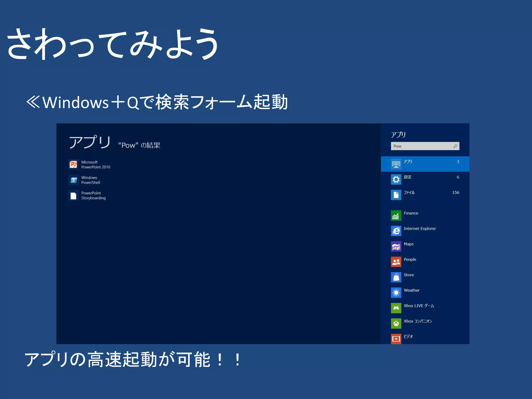Screen dimensions: 532x399
Task: Click the '"Pow" の結果' heading
Action: coord(139,145)
